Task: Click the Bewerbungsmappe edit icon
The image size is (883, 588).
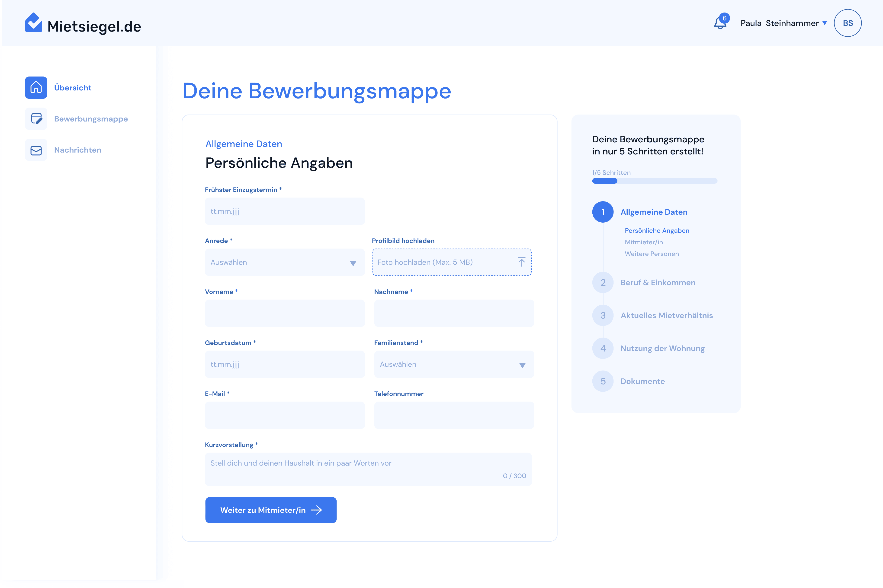Action: 36,119
